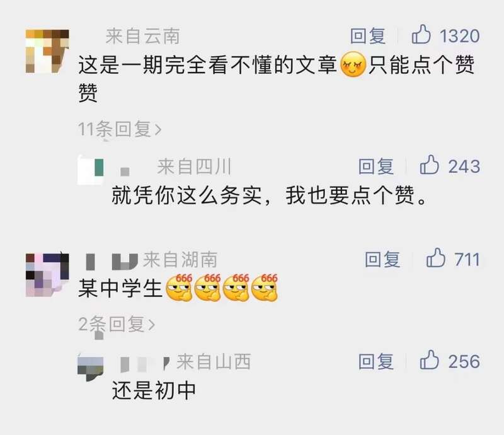Like the Shanxi reply with 256 likes
Screen dimensions: 504x435
(430, 361)
